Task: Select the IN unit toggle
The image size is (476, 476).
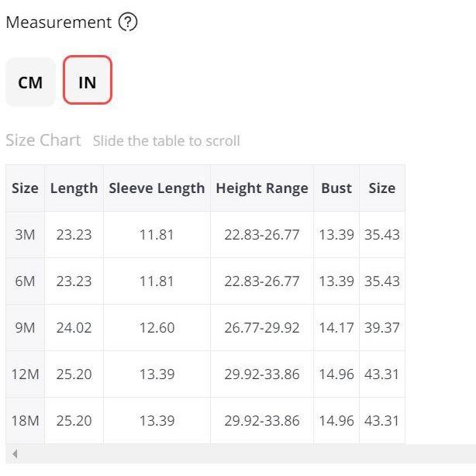Action: coord(88,80)
